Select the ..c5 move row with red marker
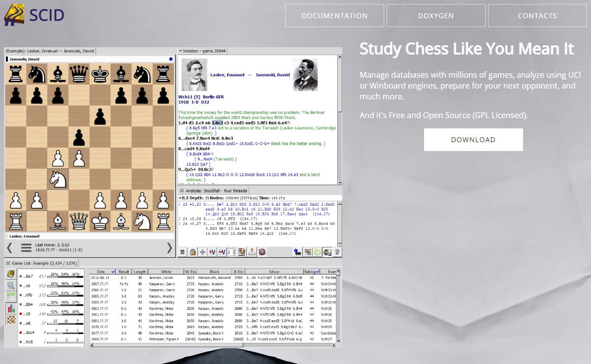The image size is (591, 364). click(x=52, y=313)
